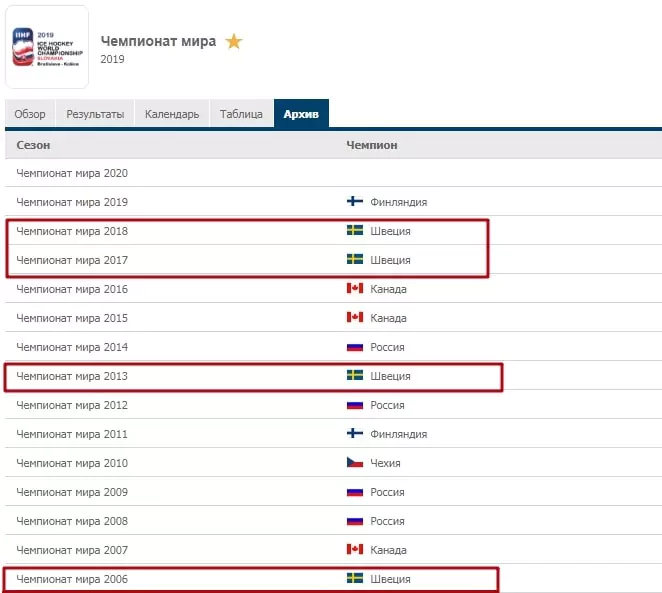The height and width of the screenshot is (593, 662).
Task: Click the Czech flag in the 2010 row
Action: [355, 462]
